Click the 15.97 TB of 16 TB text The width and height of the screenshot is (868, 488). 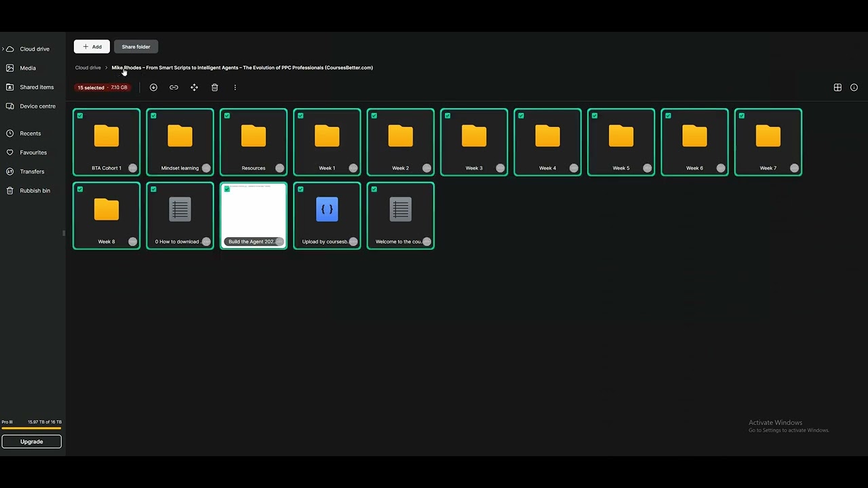45,422
